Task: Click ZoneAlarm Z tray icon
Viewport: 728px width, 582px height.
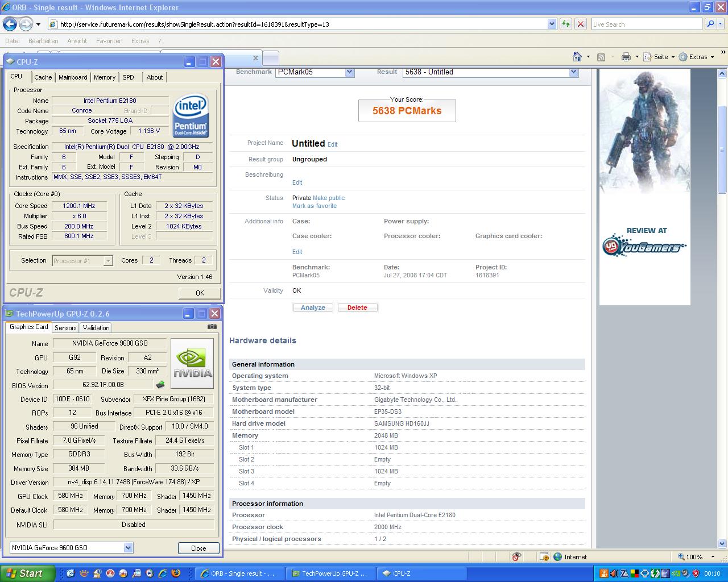Action: [x=624, y=573]
